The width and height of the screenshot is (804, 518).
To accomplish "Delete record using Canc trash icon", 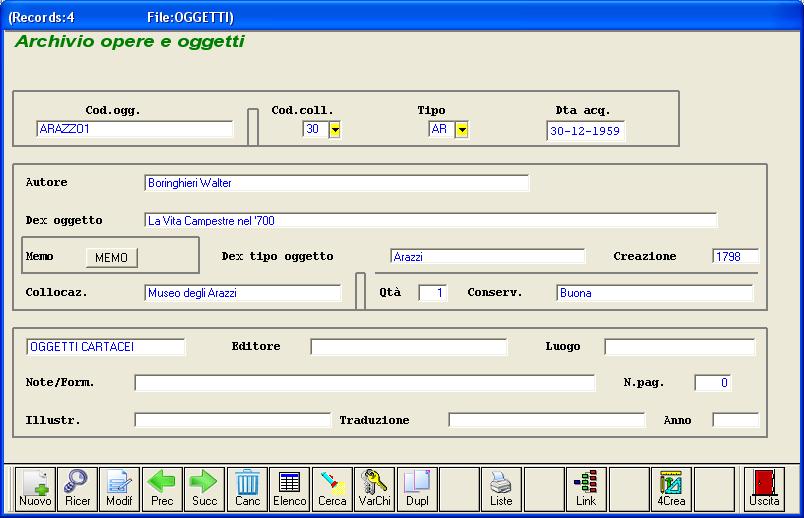I will pyautogui.click(x=247, y=489).
